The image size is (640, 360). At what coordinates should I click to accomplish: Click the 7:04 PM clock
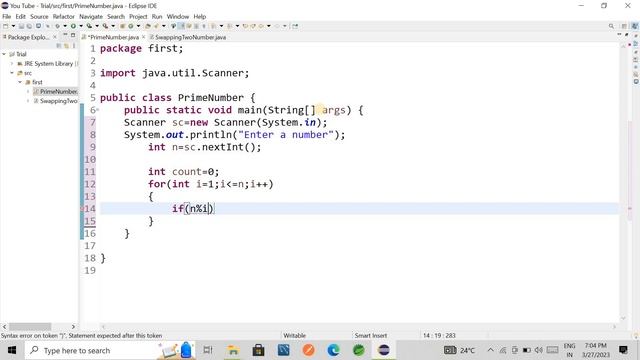click(x=596, y=346)
